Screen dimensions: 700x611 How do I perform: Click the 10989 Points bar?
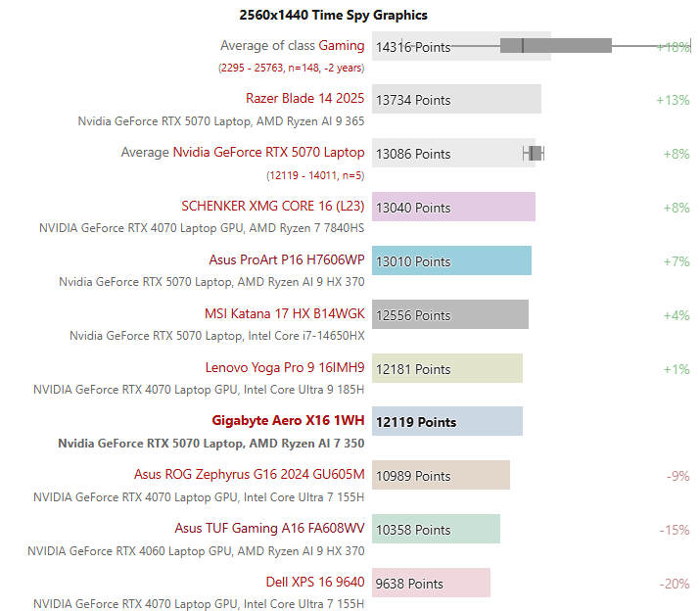pyautogui.click(x=441, y=475)
